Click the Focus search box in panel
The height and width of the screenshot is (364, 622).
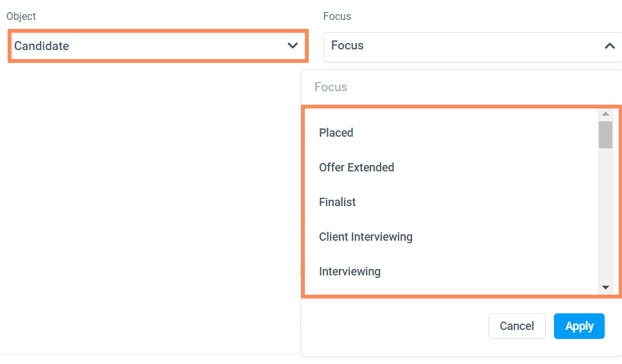449,87
